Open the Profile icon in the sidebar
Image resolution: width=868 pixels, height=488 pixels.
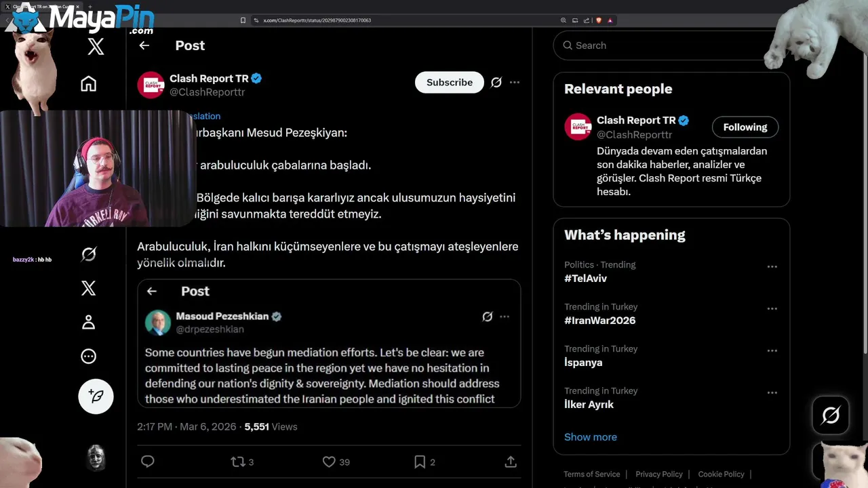pos(89,323)
